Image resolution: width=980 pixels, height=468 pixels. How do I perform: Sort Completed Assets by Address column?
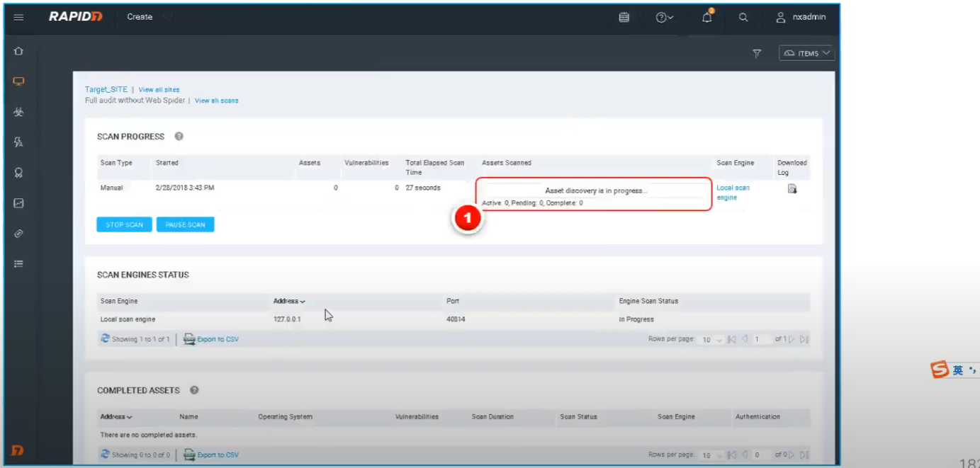(116, 417)
